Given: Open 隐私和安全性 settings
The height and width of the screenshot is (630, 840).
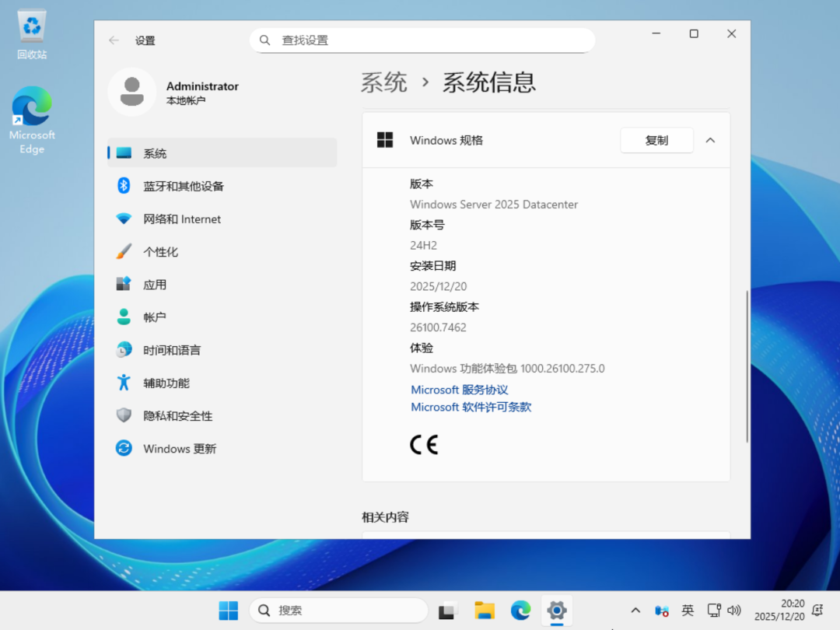Looking at the screenshot, I should pos(124,415).
